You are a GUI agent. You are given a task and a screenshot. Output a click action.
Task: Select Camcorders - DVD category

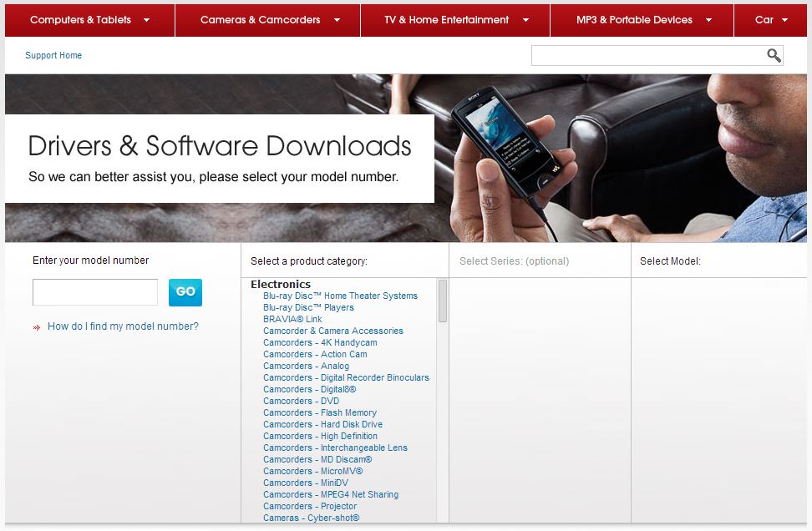tap(301, 401)
